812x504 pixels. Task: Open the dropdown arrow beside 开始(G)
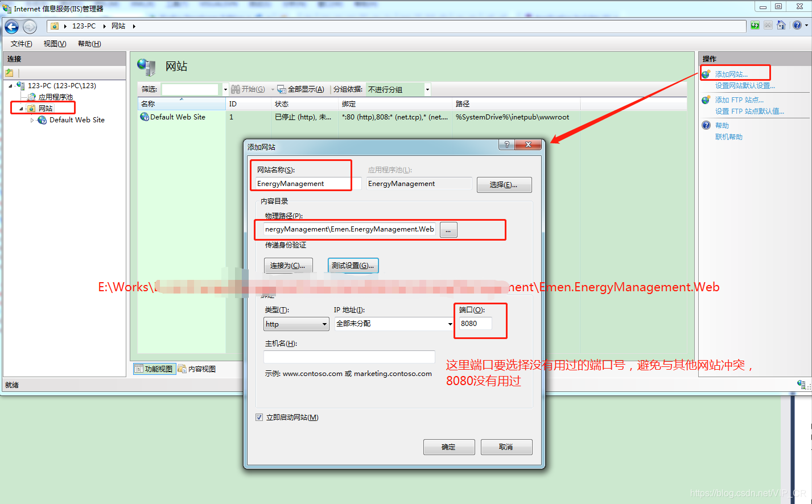click(x=272, y=89)
